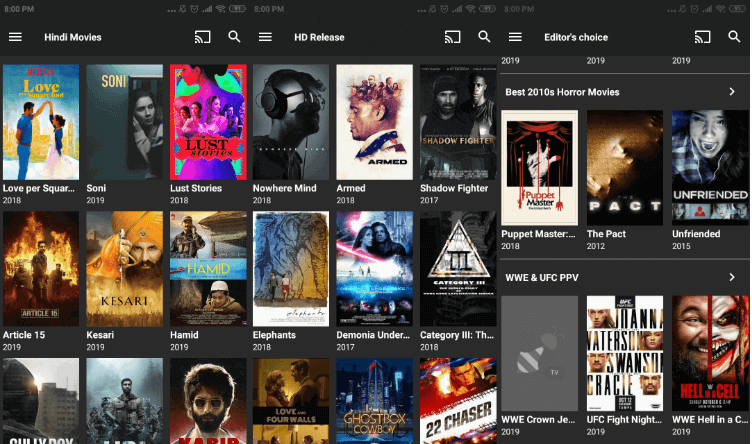The image size is (752, 444).
Task: Tap Hamid title text
Action: (184, 335)
